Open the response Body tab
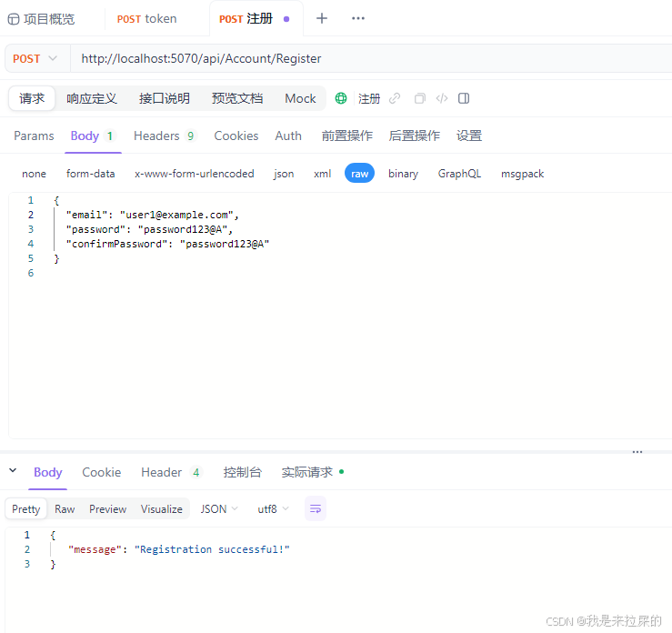672x633 pixels. (x=48, y=472)
